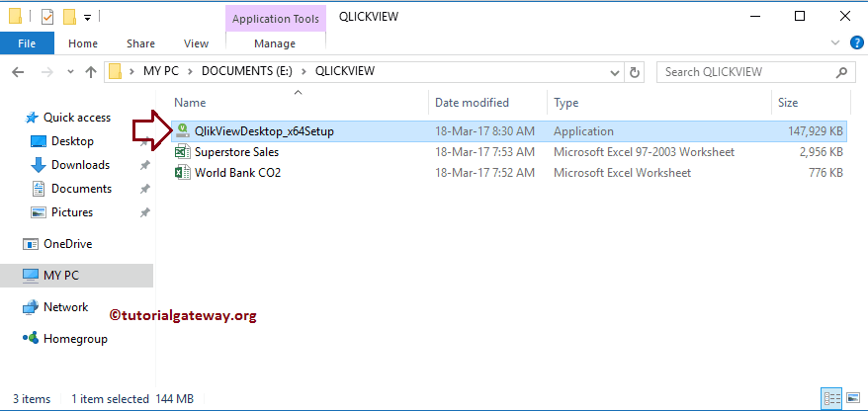The height and width of the screenshot is (411, 868).
Task: Select the Superstore Sales file name
Action: pyautogui.click(x=236, y=152)
